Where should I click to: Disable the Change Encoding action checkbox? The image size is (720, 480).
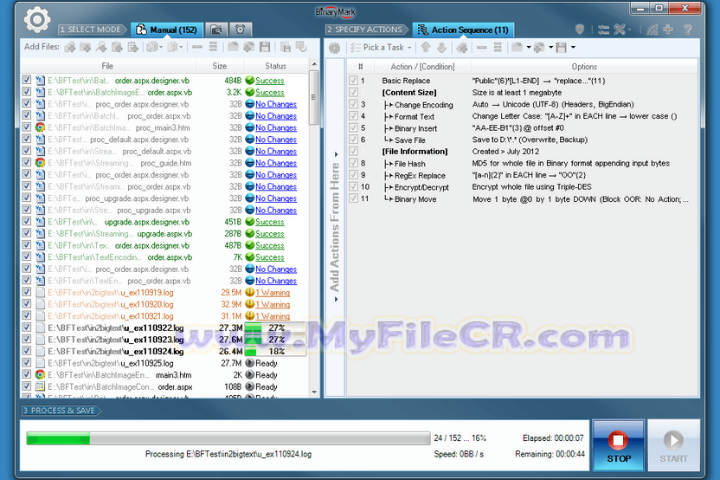(x=353, y=104)
